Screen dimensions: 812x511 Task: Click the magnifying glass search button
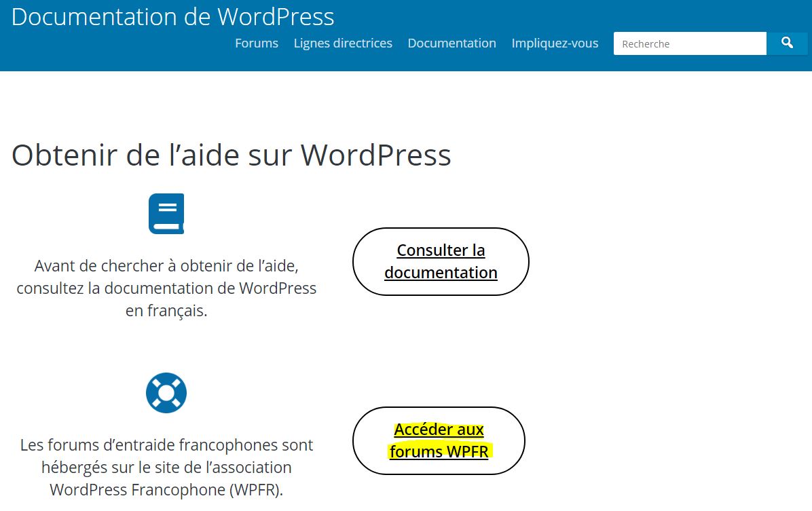tap(787, 43)
